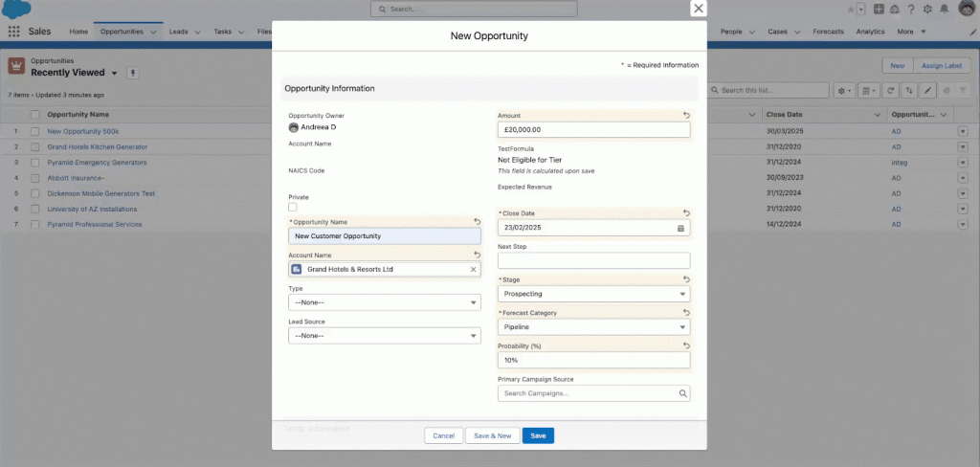
Task: Close the New Opportunity dialog with X
Action: [698, 8]
